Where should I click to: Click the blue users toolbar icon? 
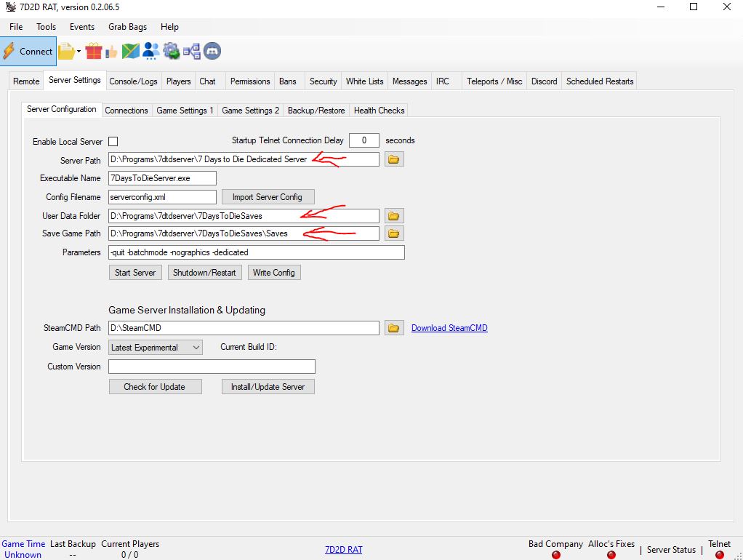pos(150,51)
